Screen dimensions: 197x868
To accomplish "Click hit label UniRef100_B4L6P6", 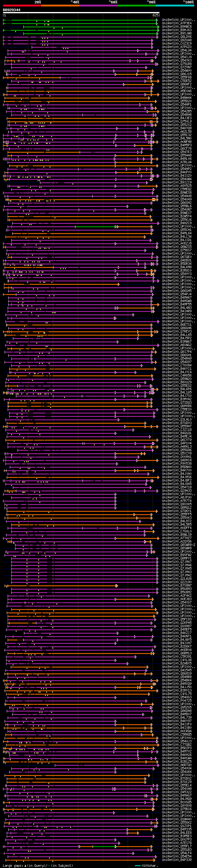I will pyautogui.click(x=177, y=389).
